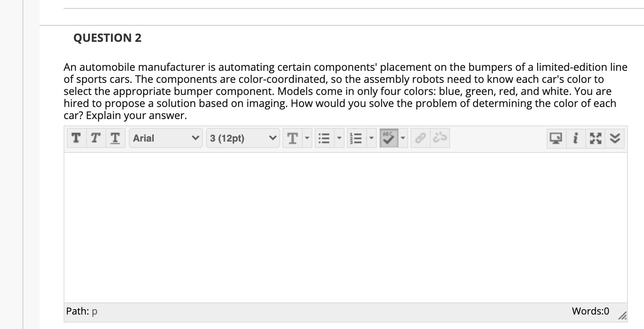This screenshot has width=644, height=329.
Task: Insert a numbered list
Action: click(x=356, y=138)
